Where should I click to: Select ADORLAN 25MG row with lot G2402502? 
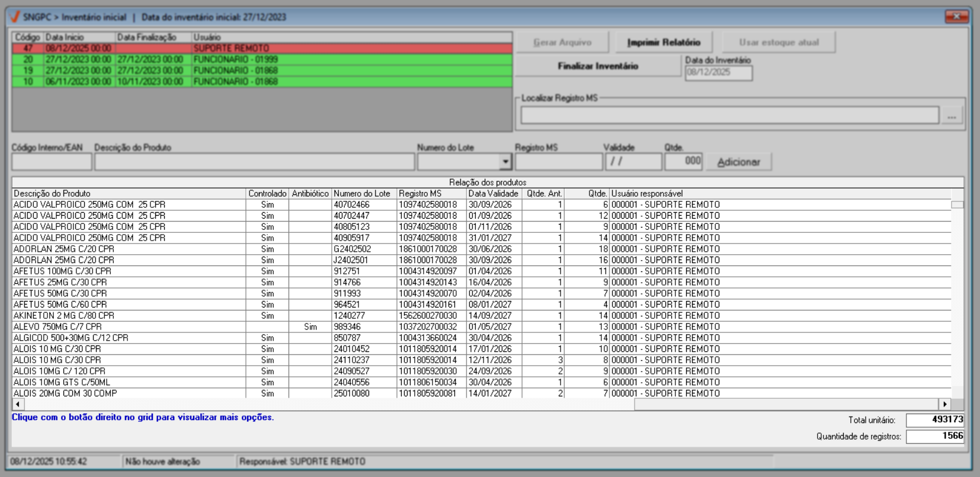click(x=482, y=249)
